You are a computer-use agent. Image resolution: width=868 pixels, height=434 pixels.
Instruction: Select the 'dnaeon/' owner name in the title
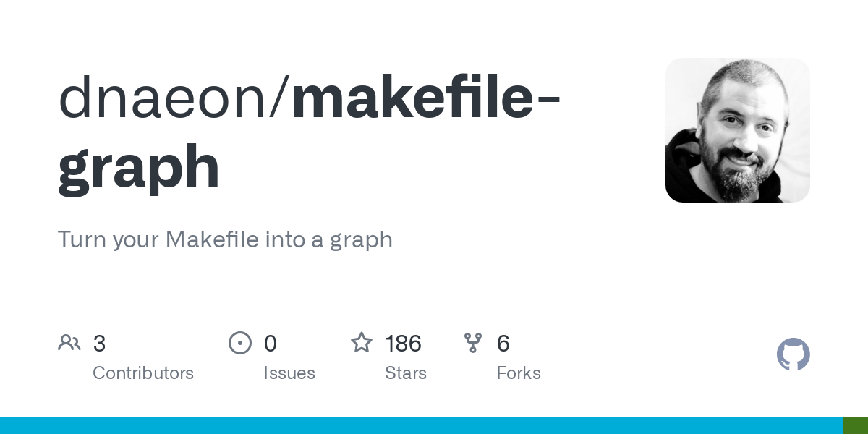pos(174,98)
